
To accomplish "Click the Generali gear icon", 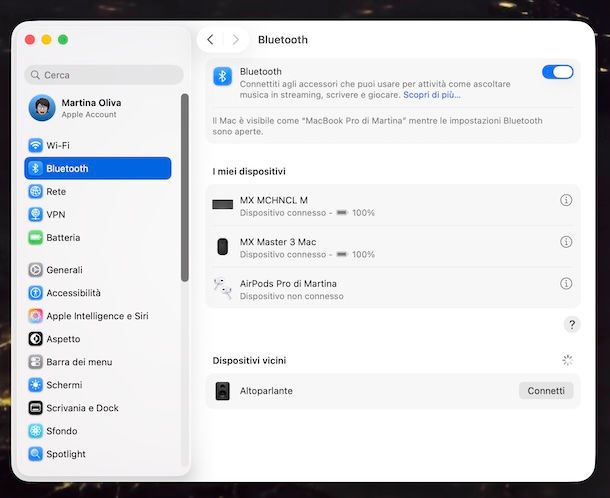I will pyautogui.click(x=35, y=270).
